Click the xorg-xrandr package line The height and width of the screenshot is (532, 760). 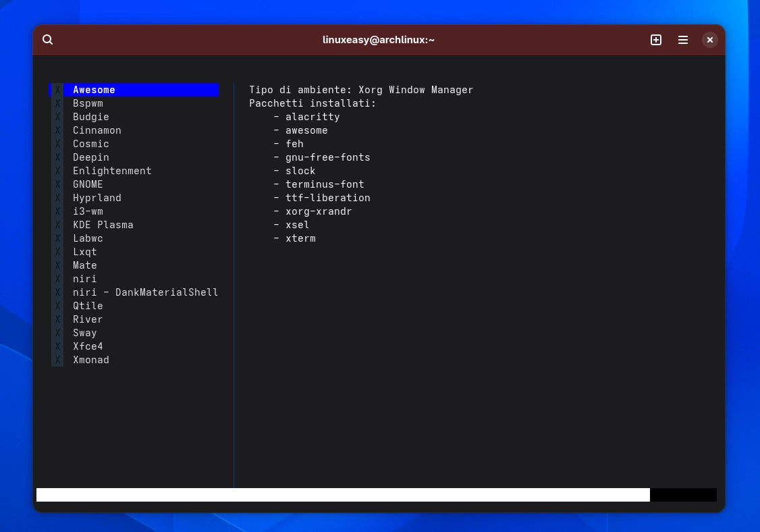tap(313, 211)
